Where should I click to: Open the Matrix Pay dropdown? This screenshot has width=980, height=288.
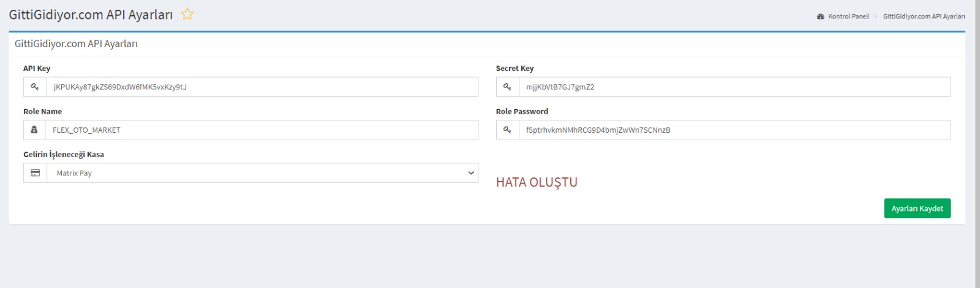[257, 173]
